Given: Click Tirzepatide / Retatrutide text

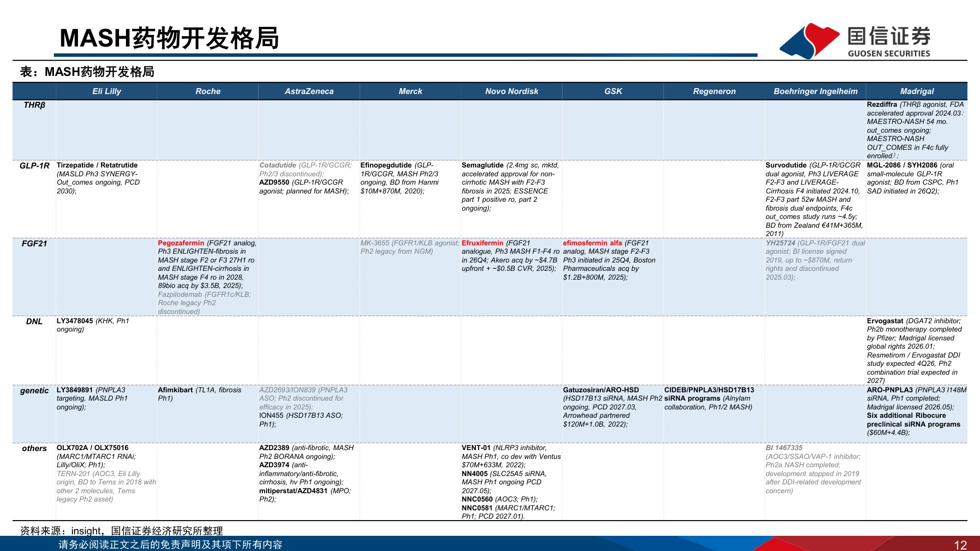Looking at the screenshot, I should click(97, 165).
